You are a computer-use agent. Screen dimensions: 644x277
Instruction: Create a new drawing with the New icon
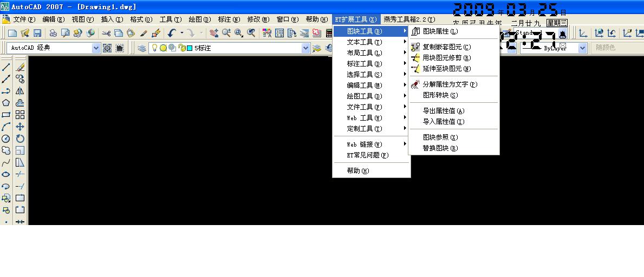(13, 33)
